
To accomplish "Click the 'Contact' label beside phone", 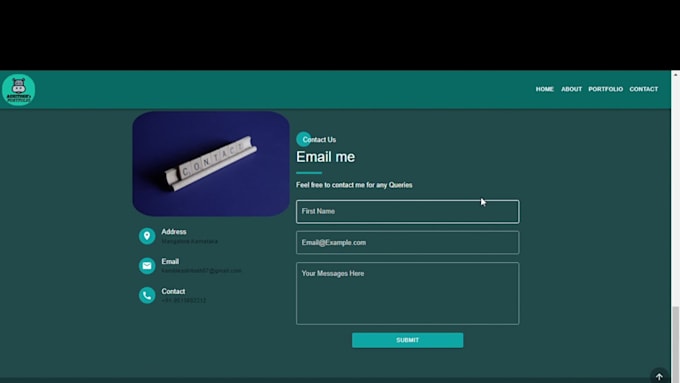I will [173, 291].
